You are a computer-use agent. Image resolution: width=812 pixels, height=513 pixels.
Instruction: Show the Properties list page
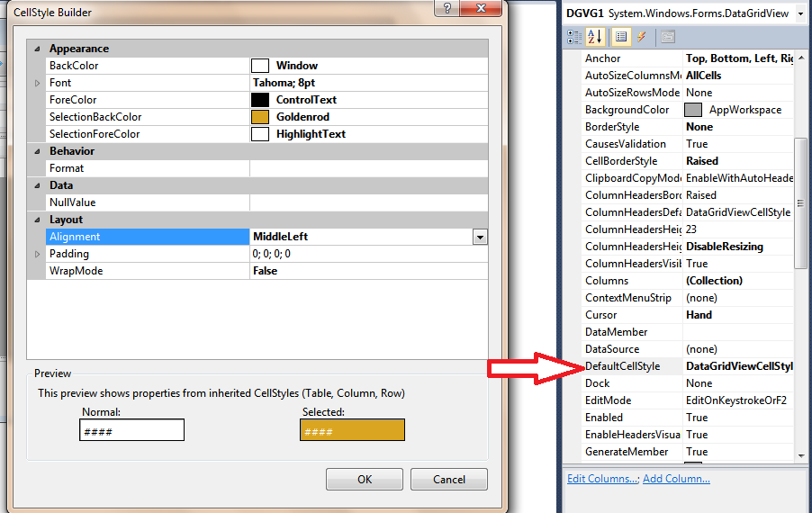pyautogui.click(x=620, y=37)
